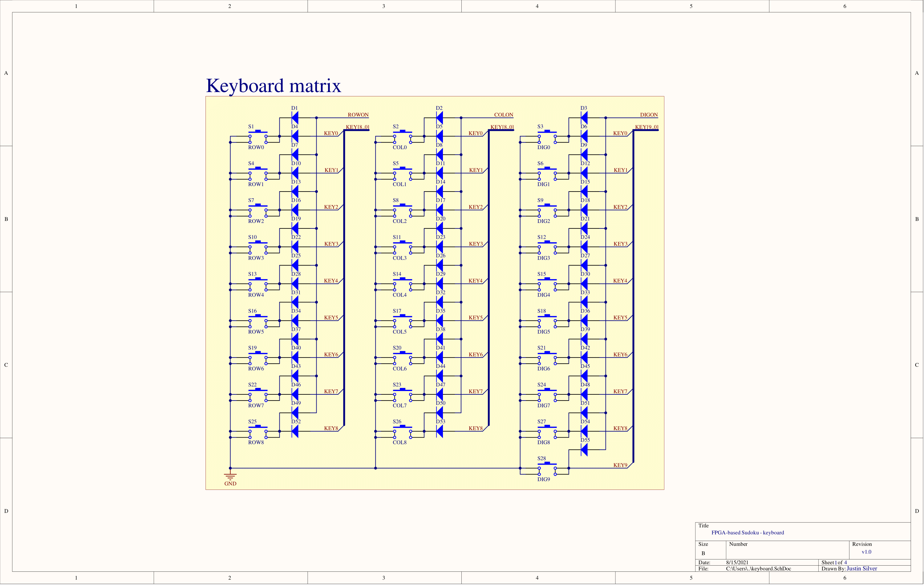Select pushbutton switch symbol S3
924x585 pixels.
547,137
